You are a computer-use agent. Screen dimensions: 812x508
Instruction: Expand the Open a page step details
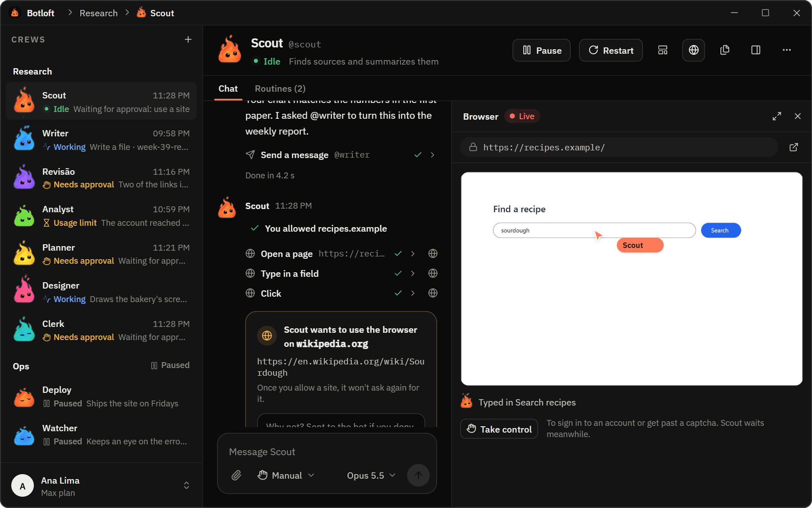point(413,253)
